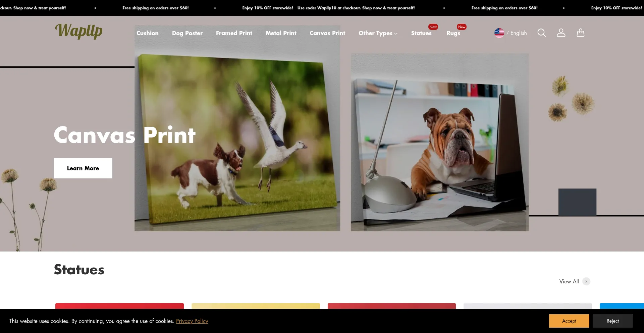Screen dimensions: 644x333
Task: Open the Privacy Policy link
Action: pos(192,321)
